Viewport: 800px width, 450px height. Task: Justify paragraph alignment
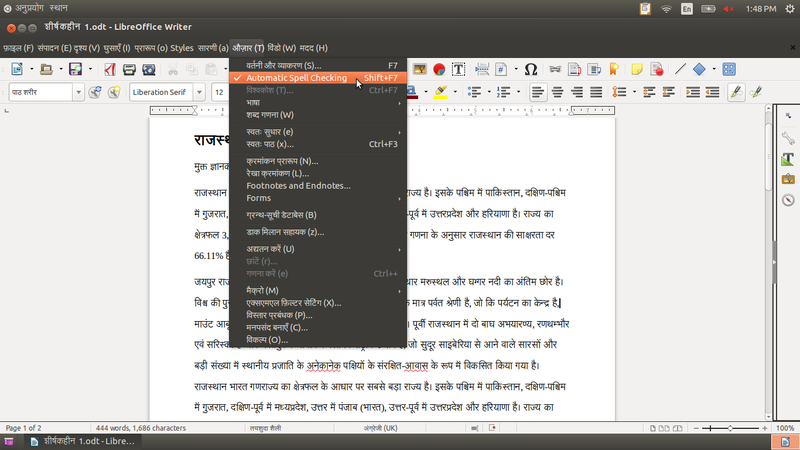coord(596,92)
